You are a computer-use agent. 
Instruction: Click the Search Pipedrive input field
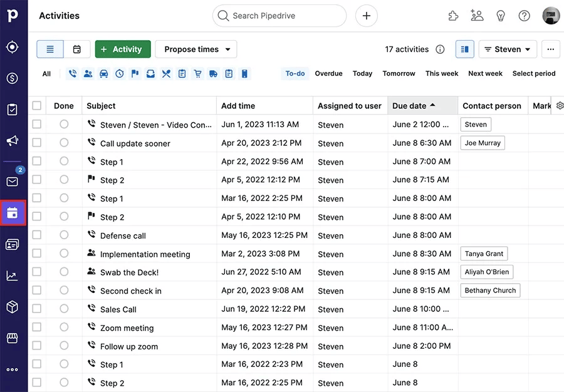279,16
